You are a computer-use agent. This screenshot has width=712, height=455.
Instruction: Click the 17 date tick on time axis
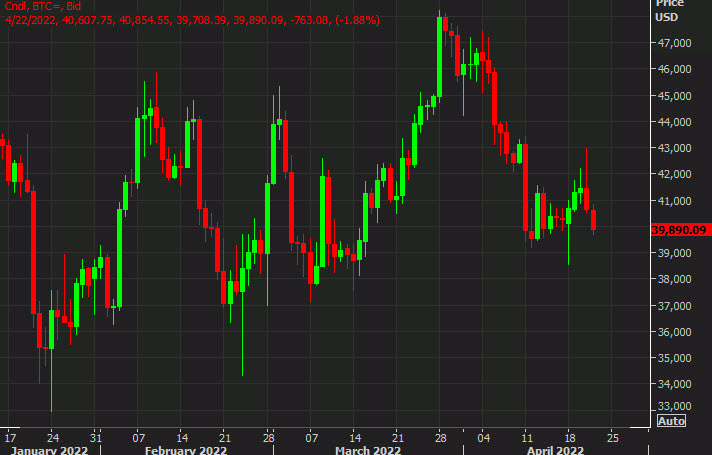click(10, 437)
